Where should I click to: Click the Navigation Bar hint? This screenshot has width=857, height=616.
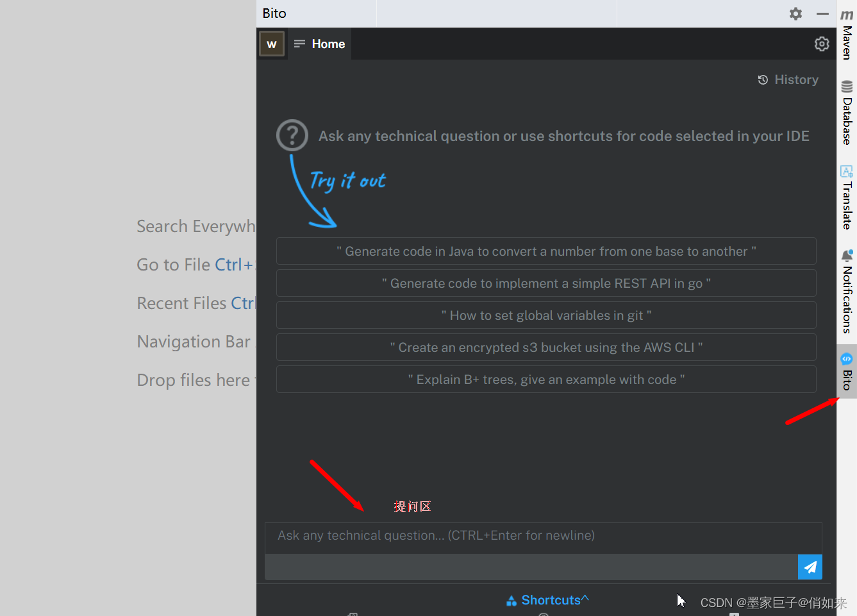194,342
